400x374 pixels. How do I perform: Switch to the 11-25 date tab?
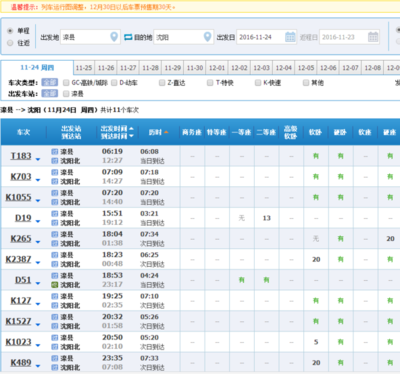point(84,68)
